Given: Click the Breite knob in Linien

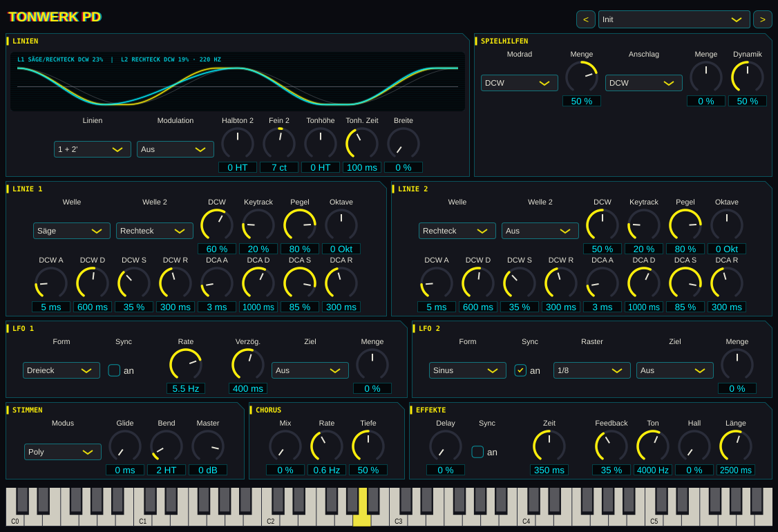Looking at the screenshot, I should click(x=404, y=144).
